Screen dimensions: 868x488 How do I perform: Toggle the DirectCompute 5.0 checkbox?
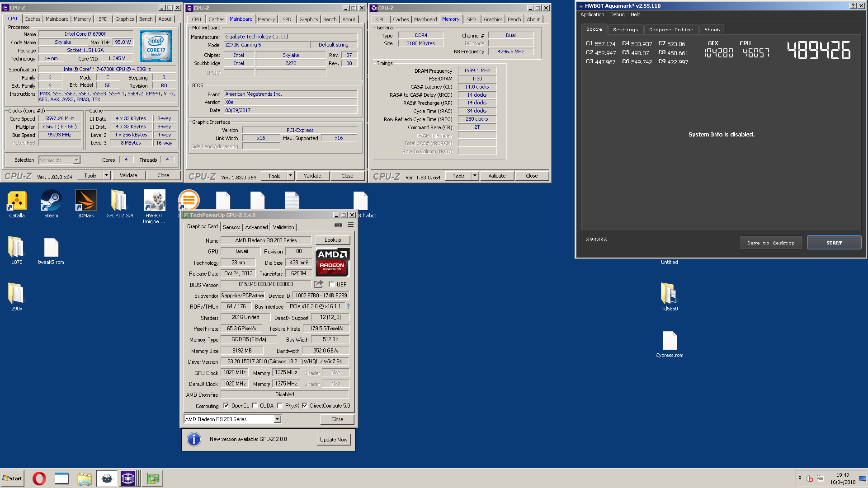(x=305, y=406)
